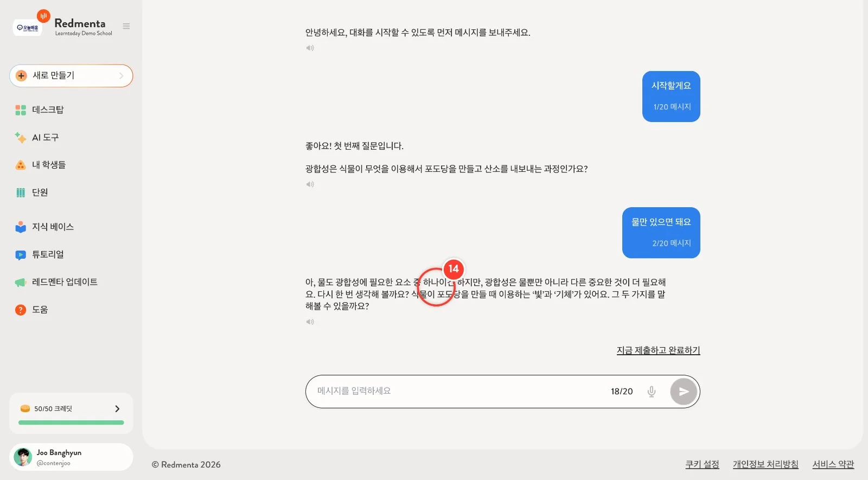
Task: Open the 50/50 크레딧 credits chevron
Action: 117,409
